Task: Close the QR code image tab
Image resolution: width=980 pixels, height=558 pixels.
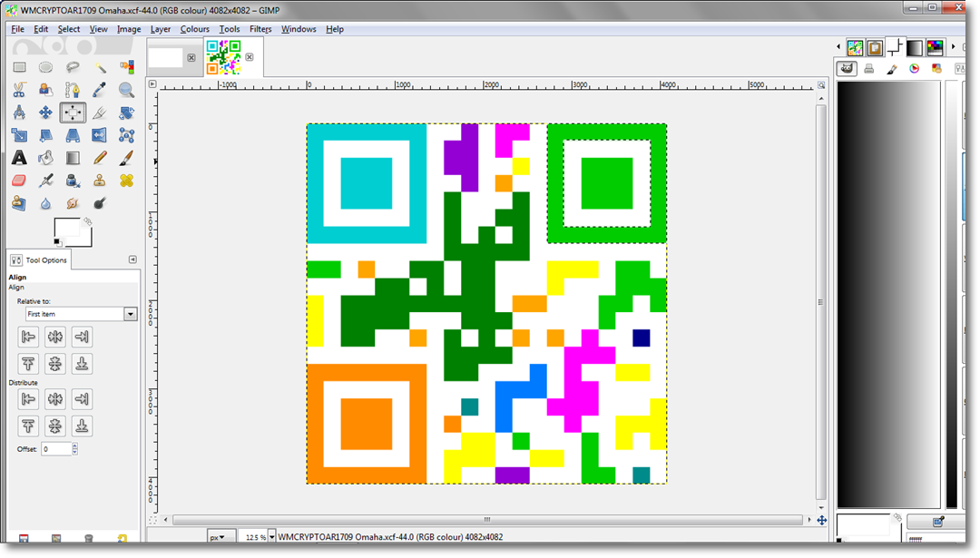Action: click(250, 57)
